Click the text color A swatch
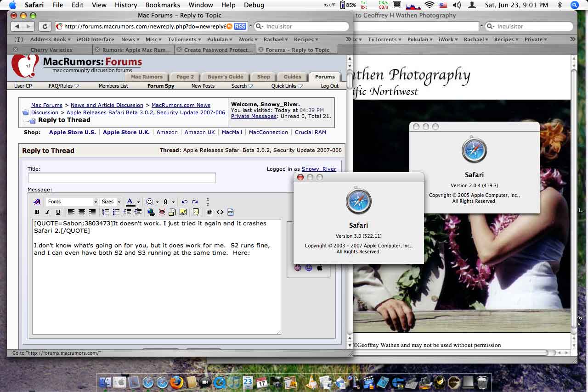The width and height of the screenshot is (588, 392). coord(130,202)
